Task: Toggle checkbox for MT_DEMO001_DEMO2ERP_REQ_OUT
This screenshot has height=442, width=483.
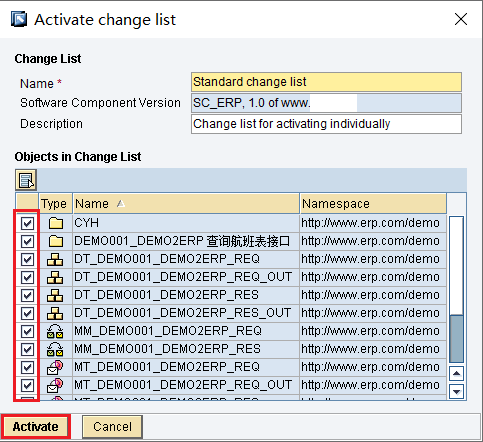Action: point(27,385)
